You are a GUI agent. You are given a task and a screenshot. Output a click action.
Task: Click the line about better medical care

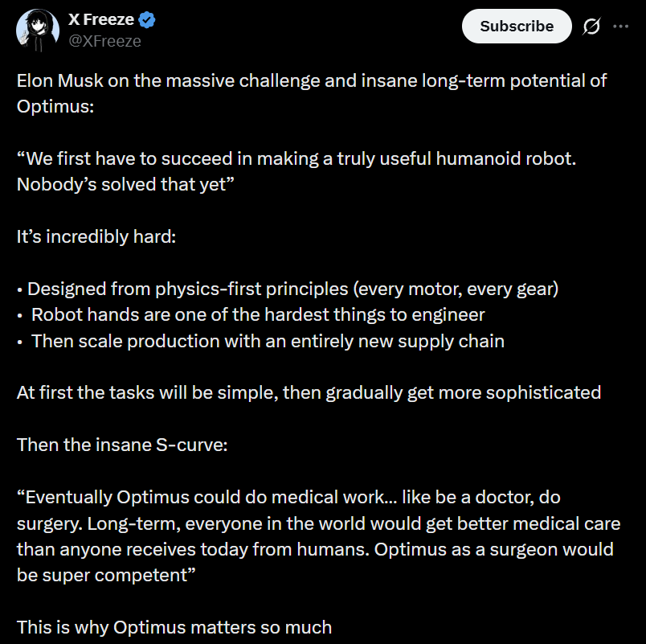[318, 523]
